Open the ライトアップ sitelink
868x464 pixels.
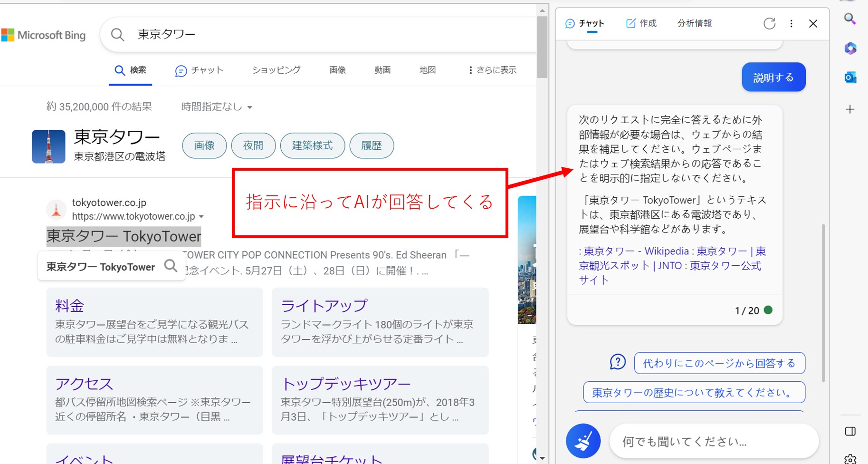coord(324,306)
